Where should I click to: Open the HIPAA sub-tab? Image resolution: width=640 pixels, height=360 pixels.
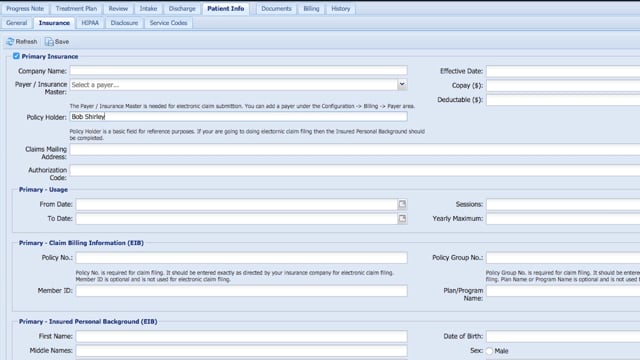coord(90,23)
